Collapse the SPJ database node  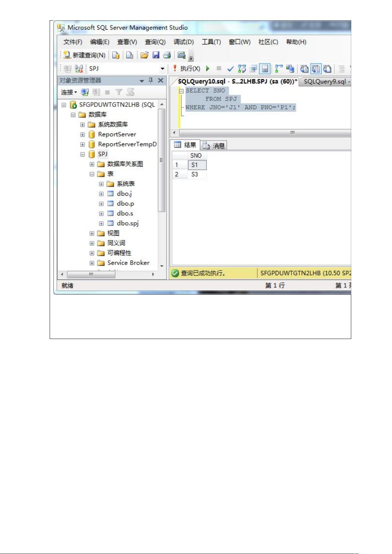point(83,154)
